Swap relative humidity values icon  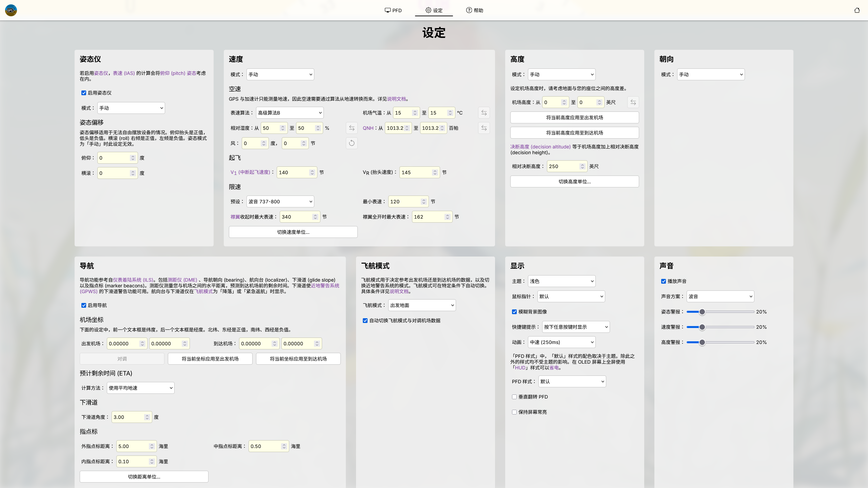[x=352, y=128]
